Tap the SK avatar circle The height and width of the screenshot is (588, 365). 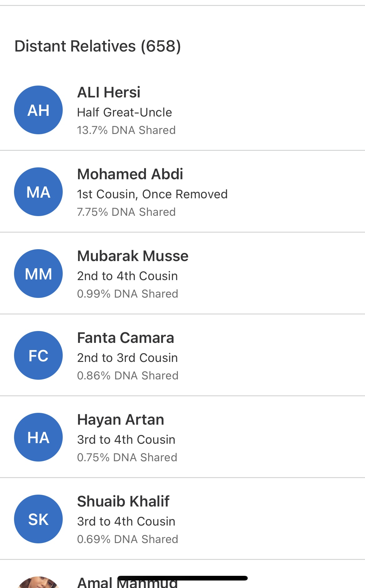pyautogui.click(x=38, y=519)
